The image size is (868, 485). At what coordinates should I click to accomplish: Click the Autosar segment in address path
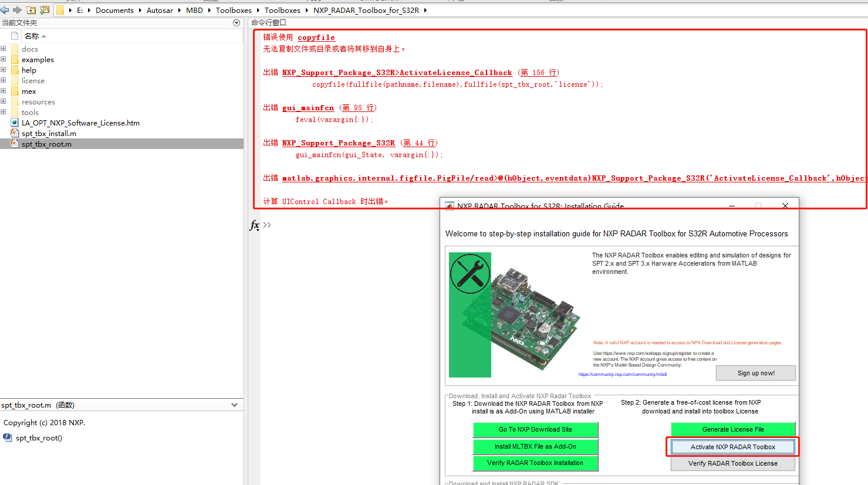(160, 10)
